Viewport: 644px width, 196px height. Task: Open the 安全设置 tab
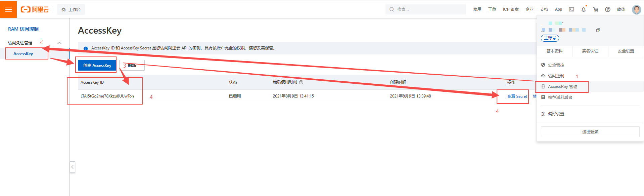pos(626,51)
